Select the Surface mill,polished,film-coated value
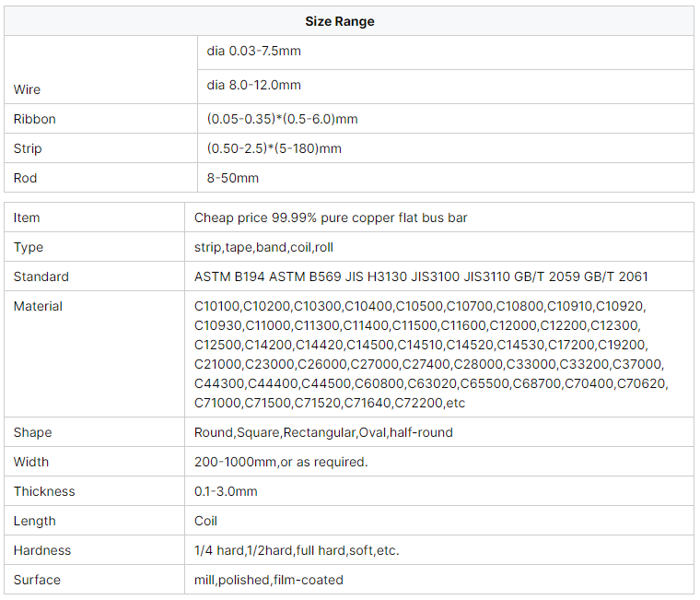This screenshot has width=700, height=600. [x=268, y=580]
